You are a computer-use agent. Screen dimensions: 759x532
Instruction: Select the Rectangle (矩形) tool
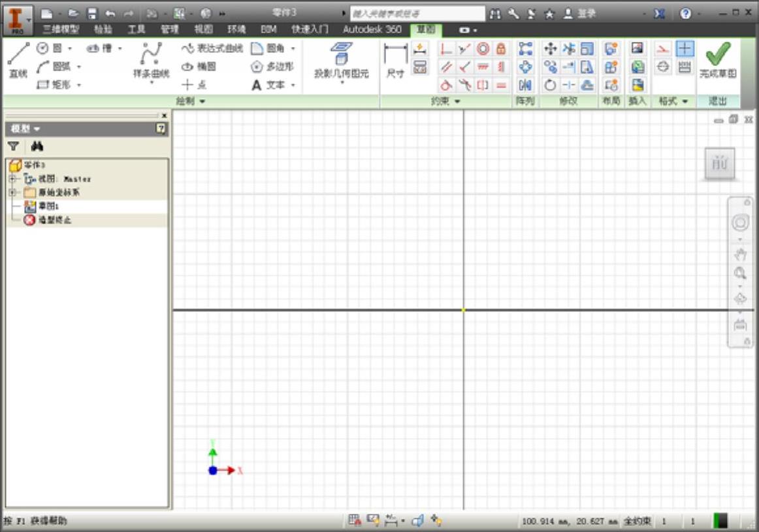pos(54,85)
